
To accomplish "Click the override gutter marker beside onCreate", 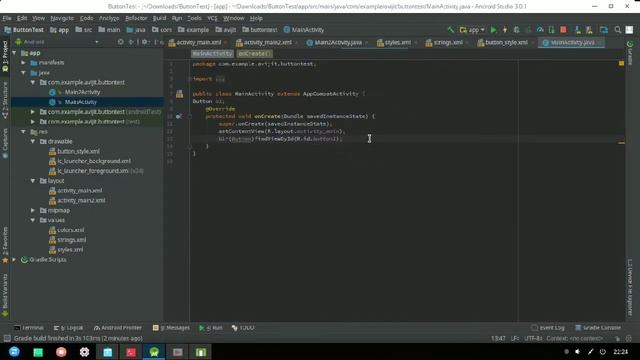I will pyautogui.click(x=178, y=116).
